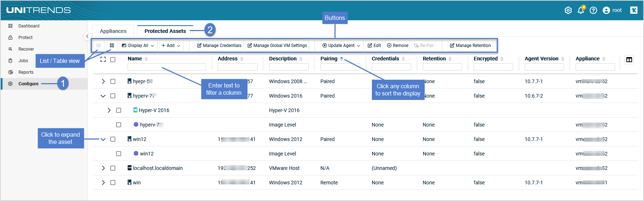Click the Name filter text field
The image size is (644, 201).
pos(167,67)
